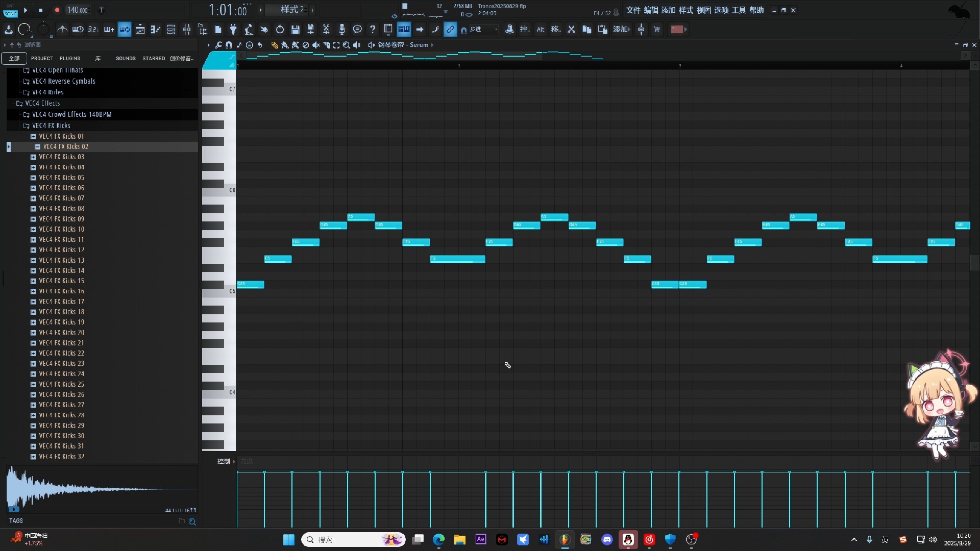
Task: Click the question mark help icon
Action: pos(373,30)
